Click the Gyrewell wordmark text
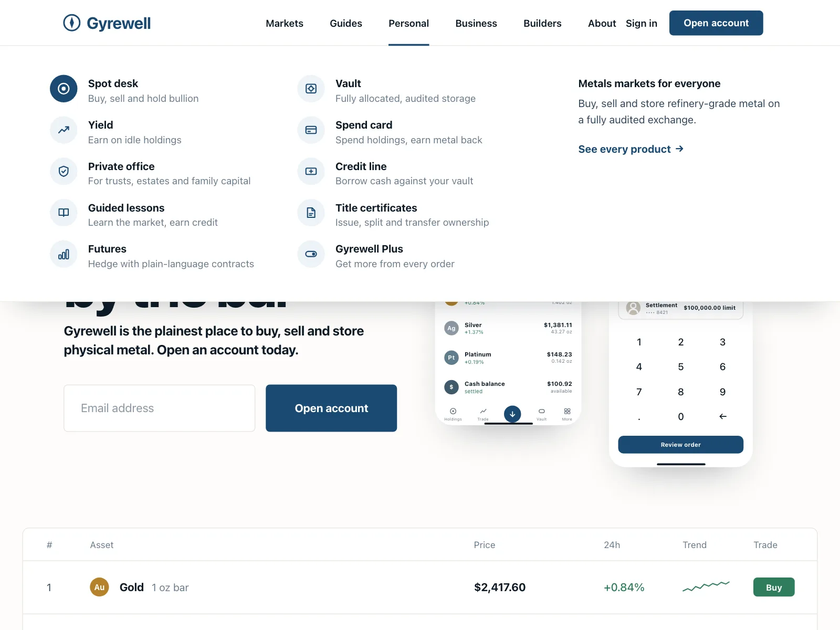840x630 pixels. (x=119, y=24)
